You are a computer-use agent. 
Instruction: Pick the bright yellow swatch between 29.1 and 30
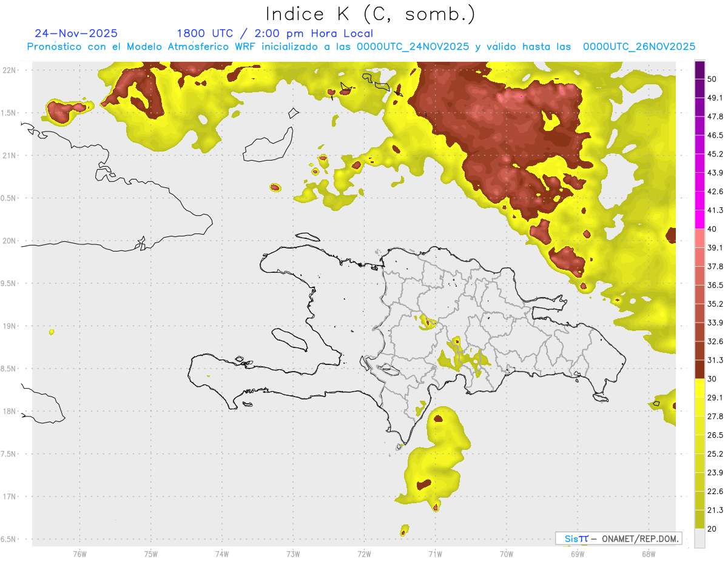click(x=699, y=388)
